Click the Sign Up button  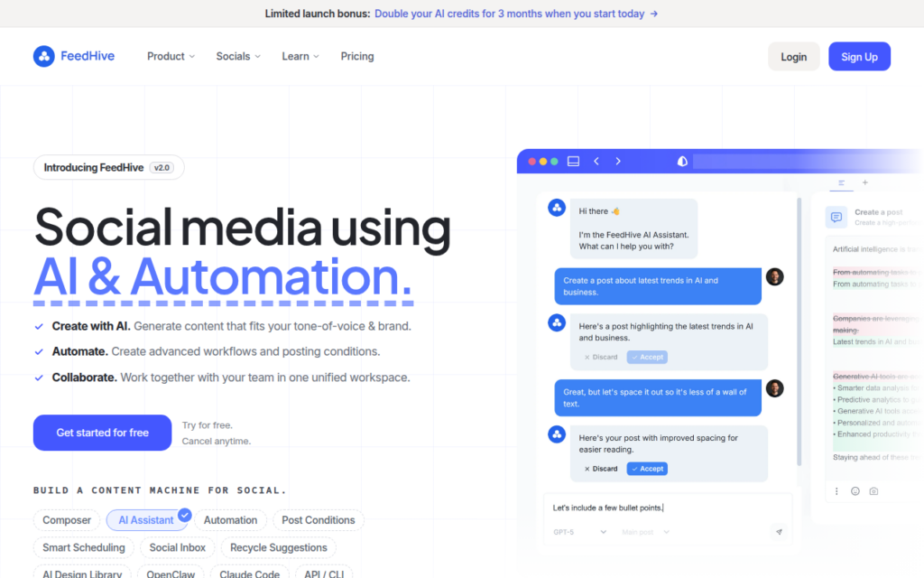[859, 57]
